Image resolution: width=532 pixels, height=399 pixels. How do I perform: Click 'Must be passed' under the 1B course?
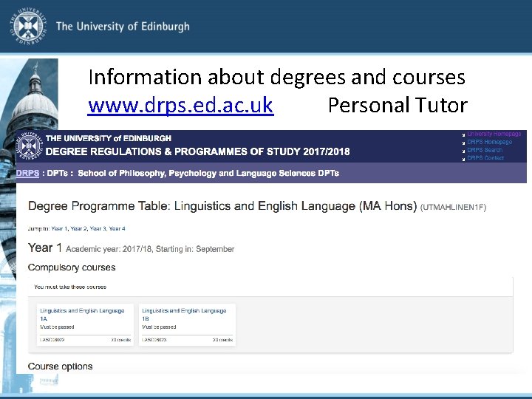[x=159, y=327]
